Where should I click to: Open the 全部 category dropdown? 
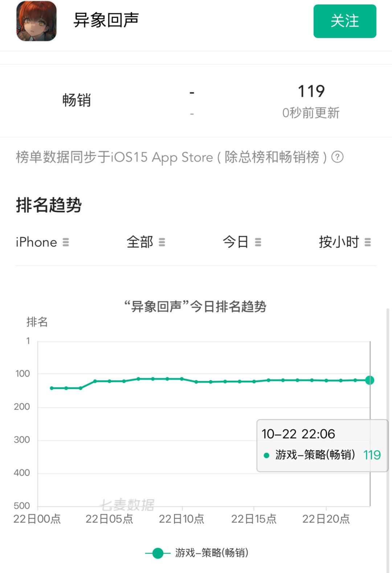[146, 242]
